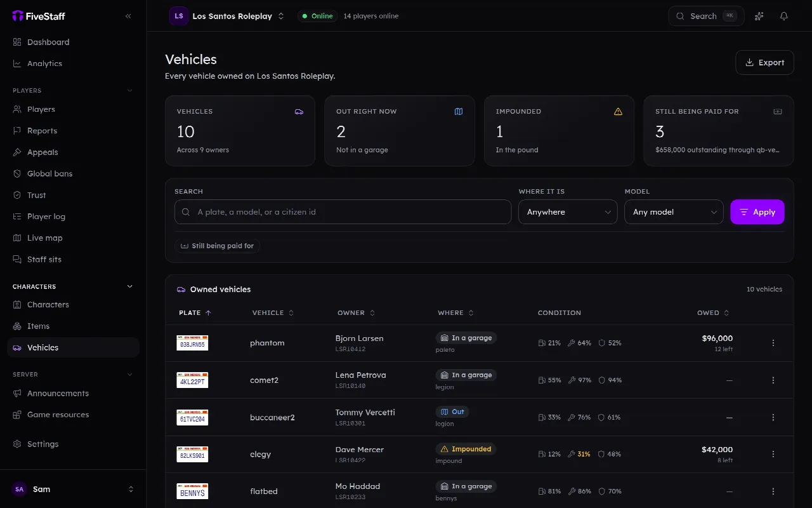Apply the vehicle filters
Screen dimensions: 812x508
(757, 212)
